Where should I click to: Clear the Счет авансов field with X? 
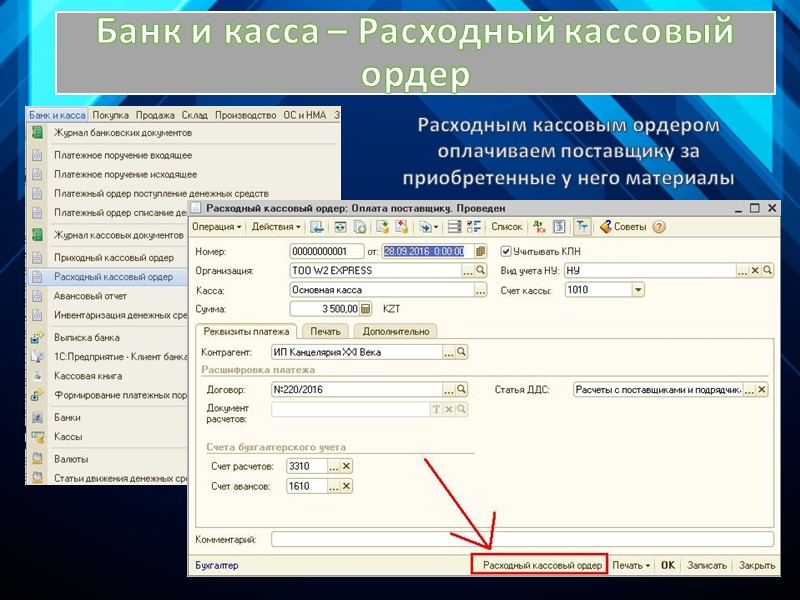(346, 486)
